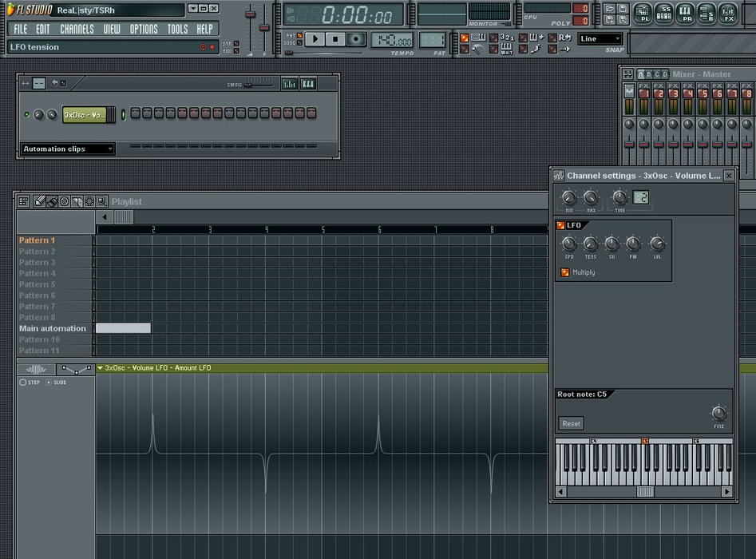Click the Play button in transport
This screenshot has height=559, width=756.
tap(315, 39)
